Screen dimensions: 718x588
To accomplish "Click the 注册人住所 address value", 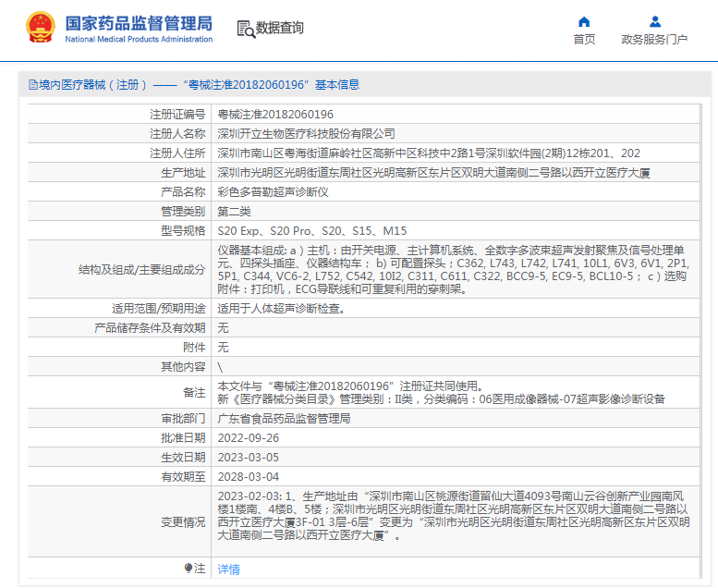I will (x=429, y=153).
